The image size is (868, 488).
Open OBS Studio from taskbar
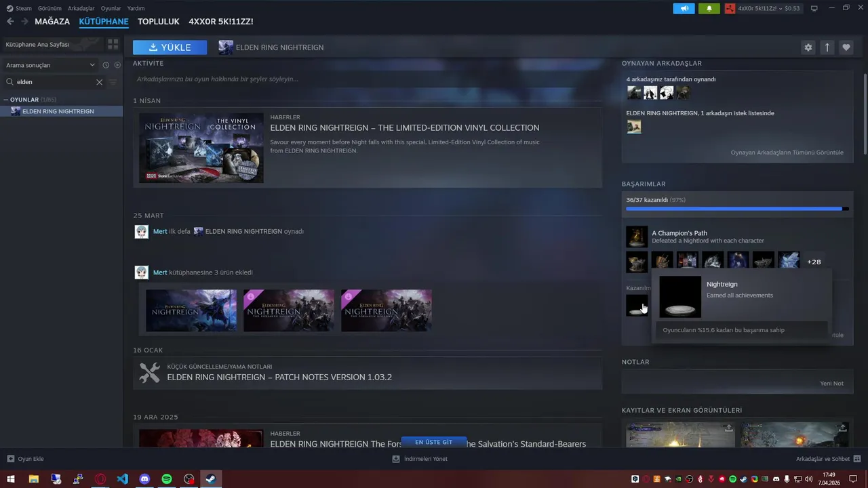(189, 479)
